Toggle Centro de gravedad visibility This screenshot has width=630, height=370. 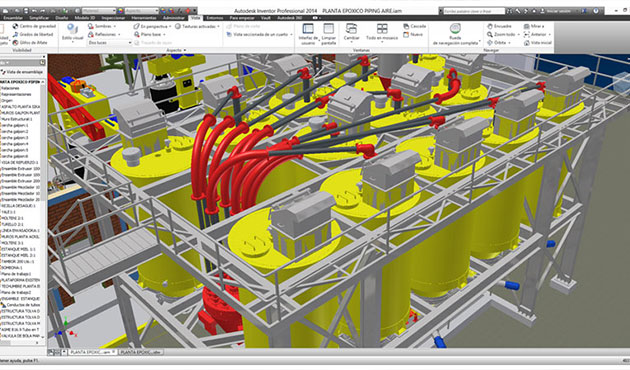[x=34, y=26]
